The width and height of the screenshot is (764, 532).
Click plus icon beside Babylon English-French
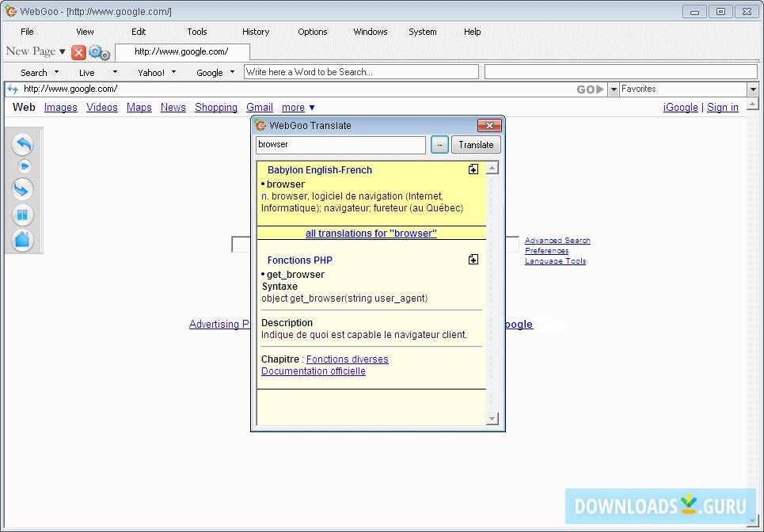tap(473, 169)
